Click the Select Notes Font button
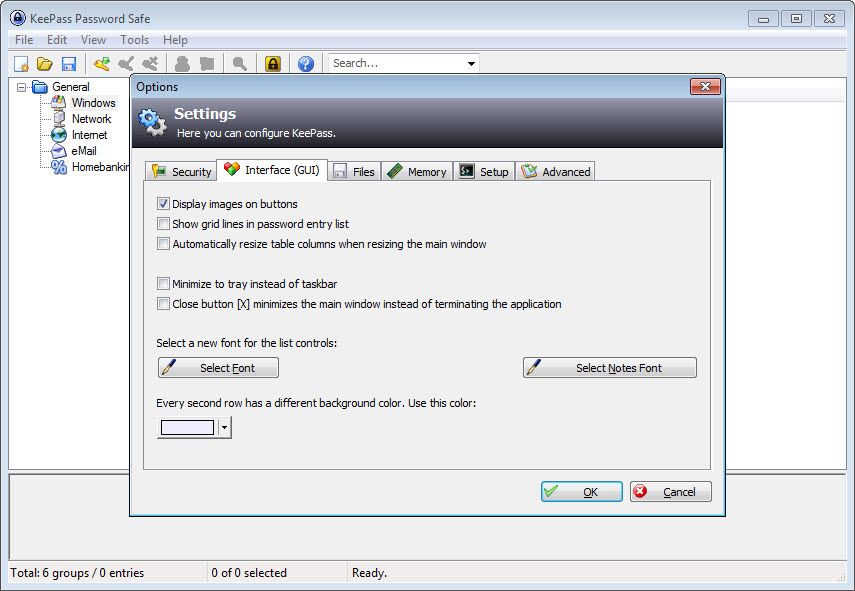The image size is (855, 591). (x=610, y=367)
